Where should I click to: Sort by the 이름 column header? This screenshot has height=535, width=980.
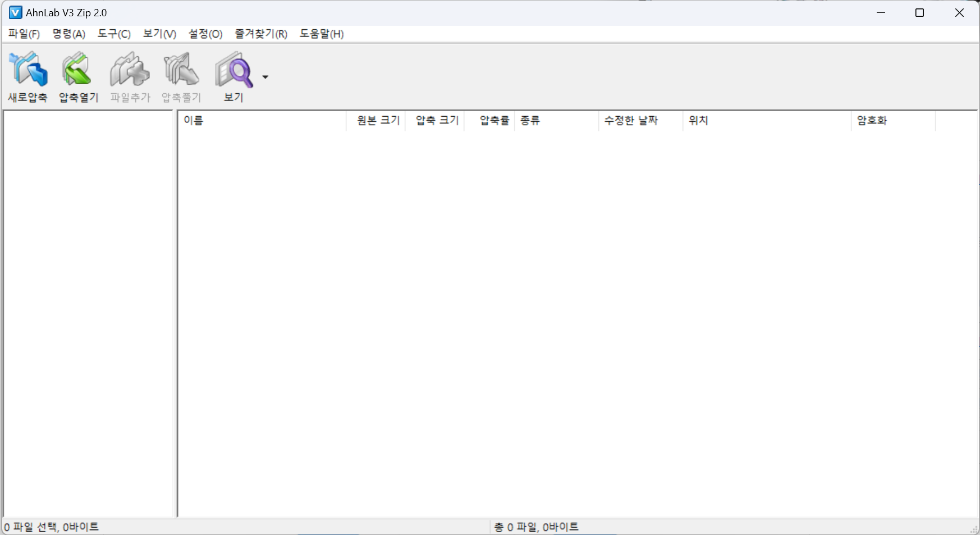coord(262,121)
